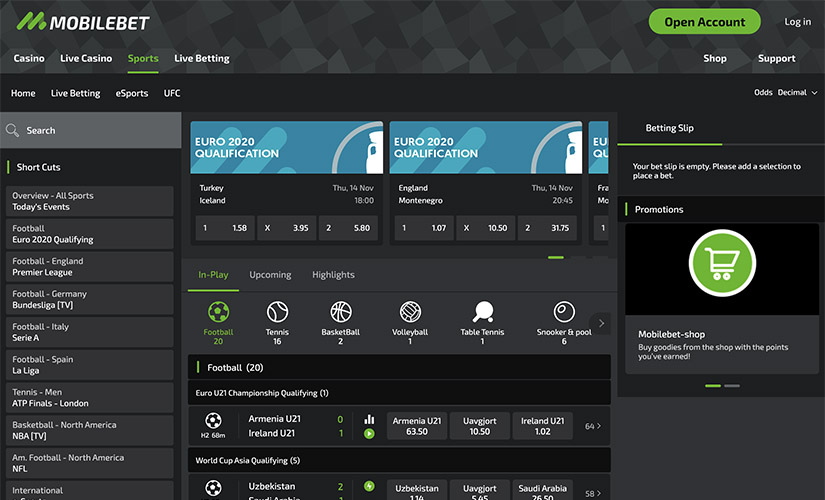Bet on England-Montenegro draw at 10.50
This screenshot has width=825, height=500.
pos(486,228)
